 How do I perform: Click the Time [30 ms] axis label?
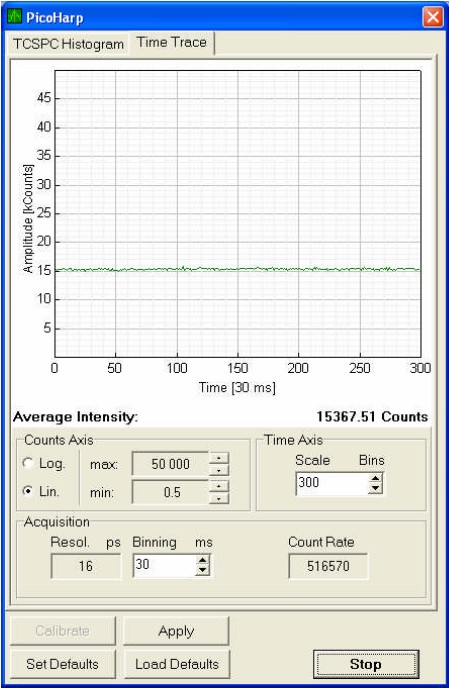237,387
